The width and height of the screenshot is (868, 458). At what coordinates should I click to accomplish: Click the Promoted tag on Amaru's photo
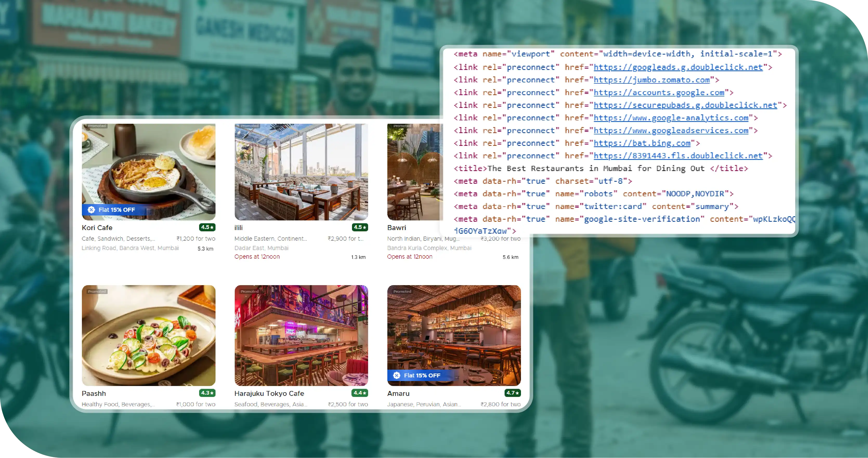[402, 292]
